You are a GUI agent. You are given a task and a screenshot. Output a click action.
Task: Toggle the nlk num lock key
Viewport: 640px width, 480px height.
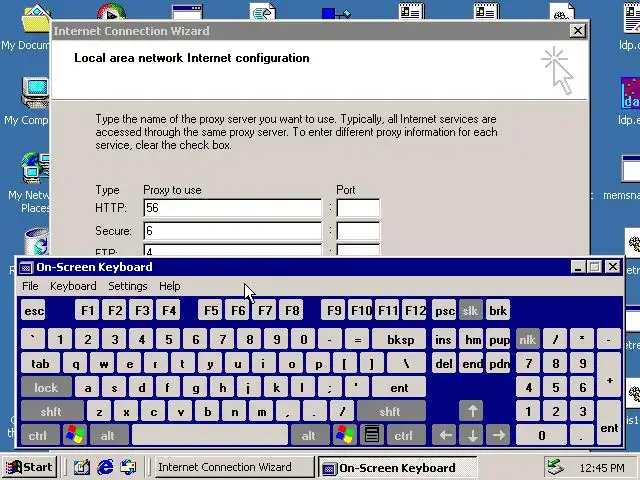[x=527, y=339]
